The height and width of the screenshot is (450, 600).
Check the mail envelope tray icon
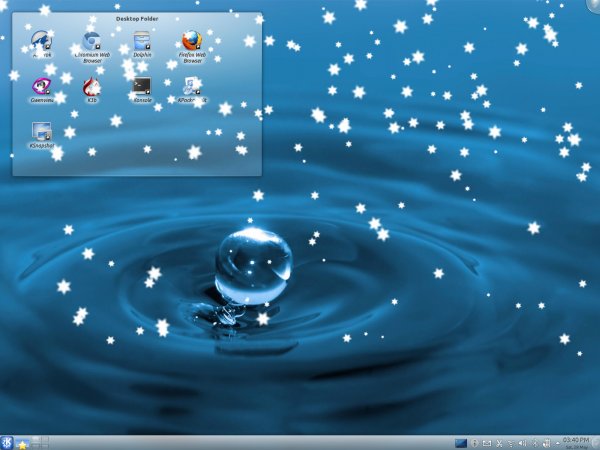487,443
